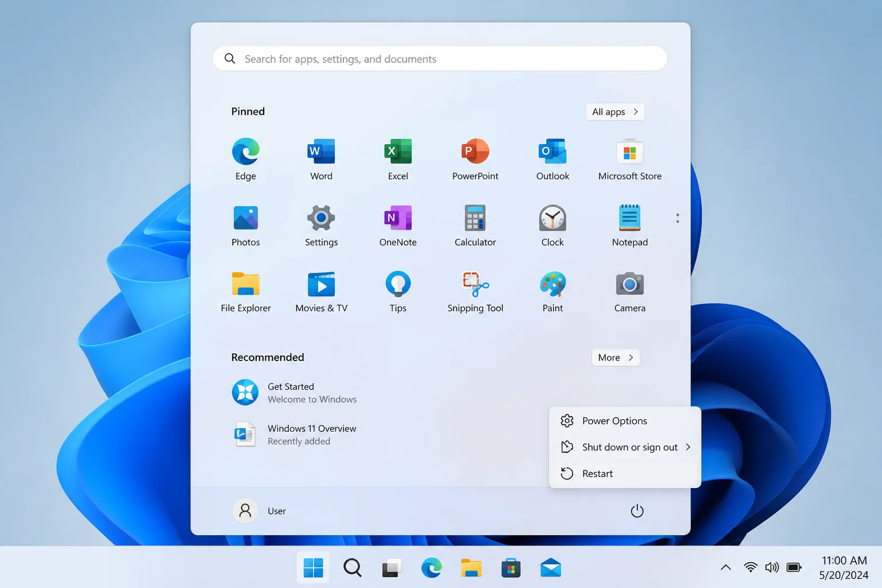Open Windows 11 Overview document
Viewport: 882px width, 588px height.
(295, 435)
